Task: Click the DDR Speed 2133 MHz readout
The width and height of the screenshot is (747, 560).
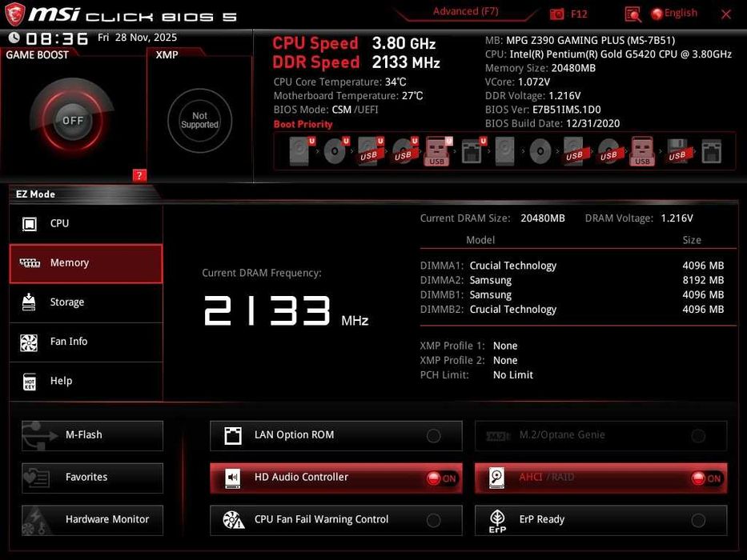Action: [355, 62]
